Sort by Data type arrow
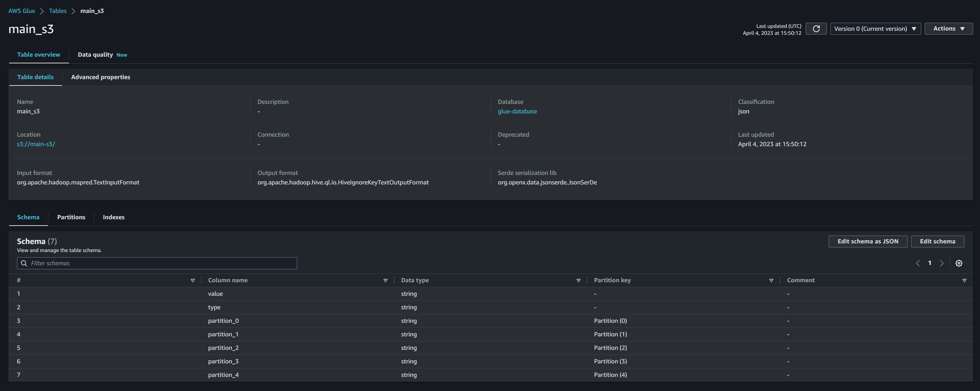980x391 pixels. (x=578, y=281)
